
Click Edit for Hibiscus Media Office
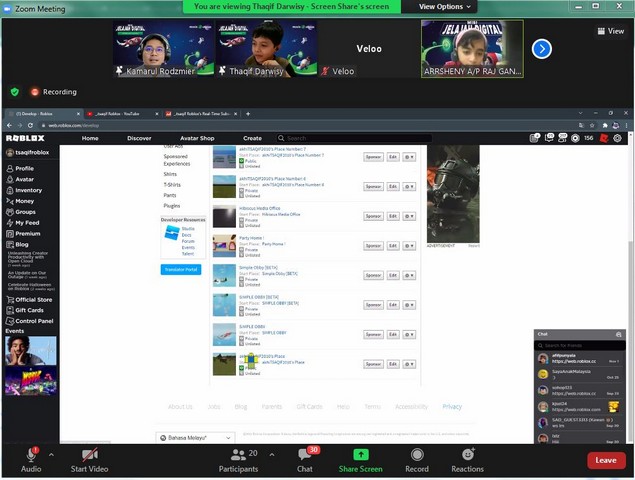click(392, 216)
